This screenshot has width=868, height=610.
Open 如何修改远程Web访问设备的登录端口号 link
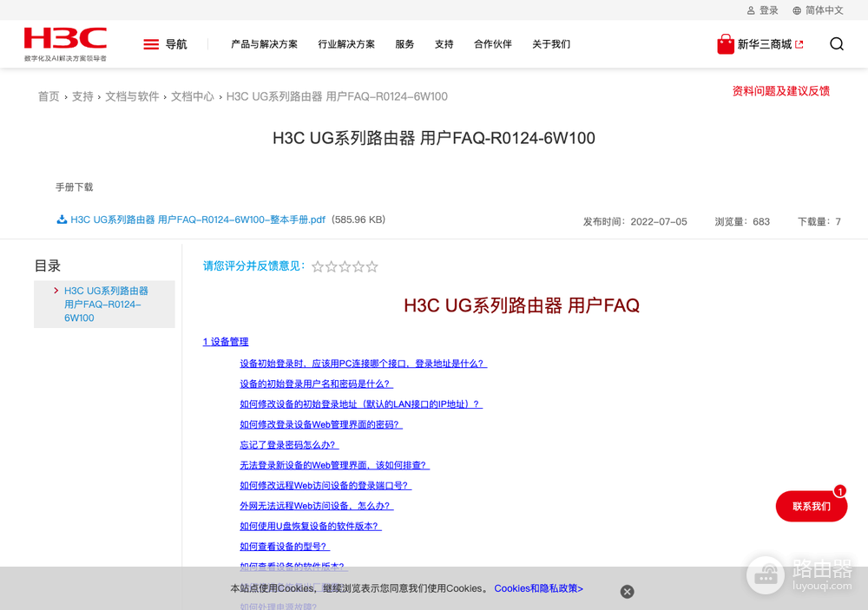coord(325,486)
